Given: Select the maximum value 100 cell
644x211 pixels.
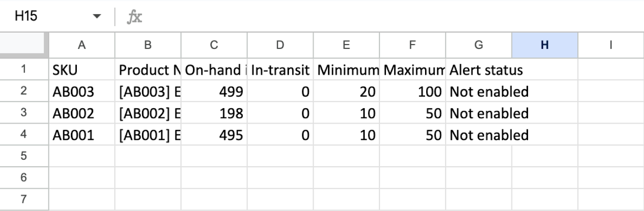Looking at the screenshot, I should [412, 92].
